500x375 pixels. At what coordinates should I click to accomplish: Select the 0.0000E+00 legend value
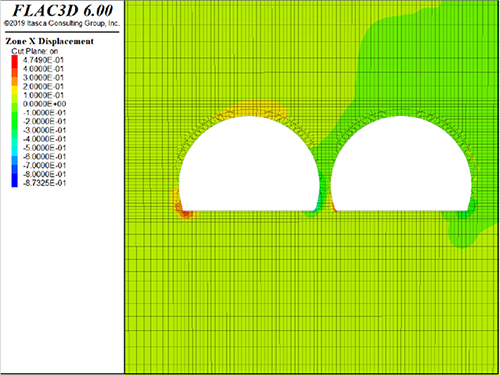(x=44, y=104)
